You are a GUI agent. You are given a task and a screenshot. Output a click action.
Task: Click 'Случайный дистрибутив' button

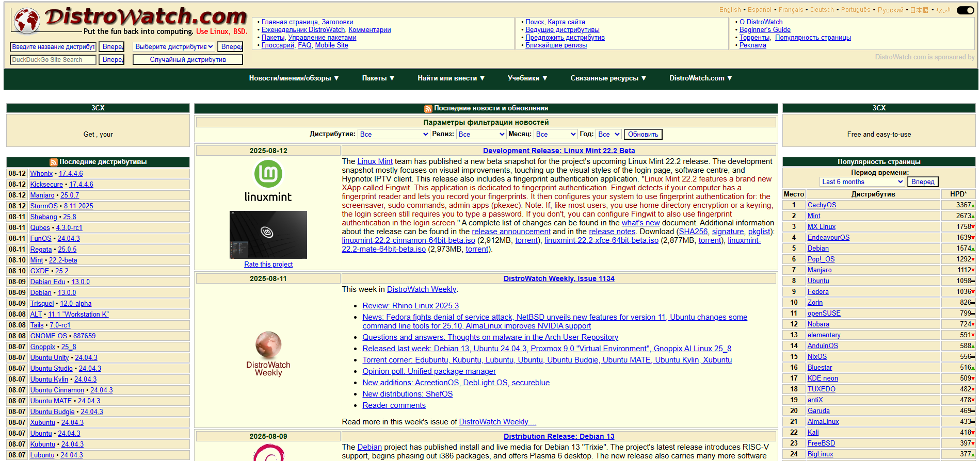click(x=188, y=60)
